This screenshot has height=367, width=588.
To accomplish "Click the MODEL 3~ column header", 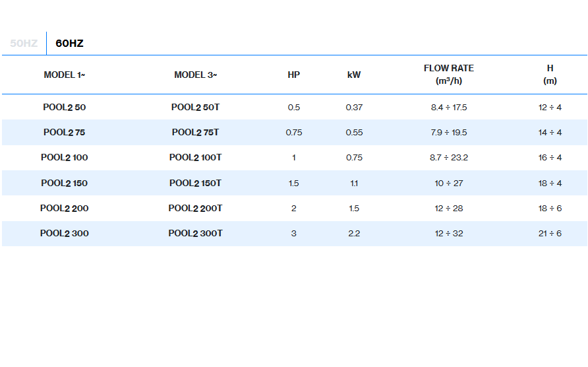I will (195, 75).
